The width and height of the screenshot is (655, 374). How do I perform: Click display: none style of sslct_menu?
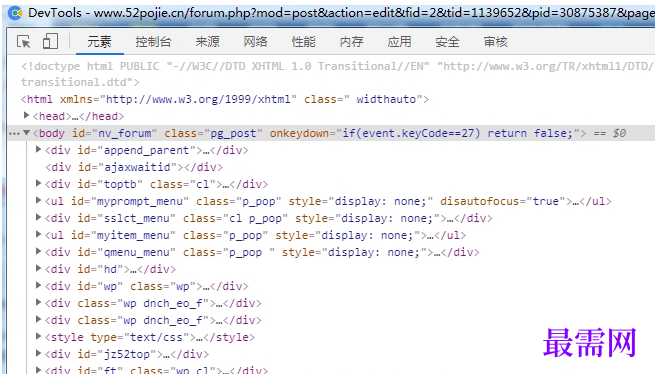pyautogui.click(x=387, y=219)
